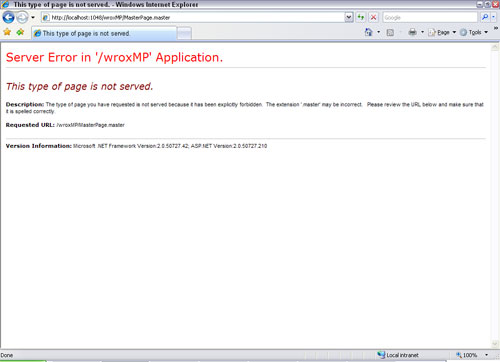
Task: Click the Print icon
Action: click(x=412, y=32)
